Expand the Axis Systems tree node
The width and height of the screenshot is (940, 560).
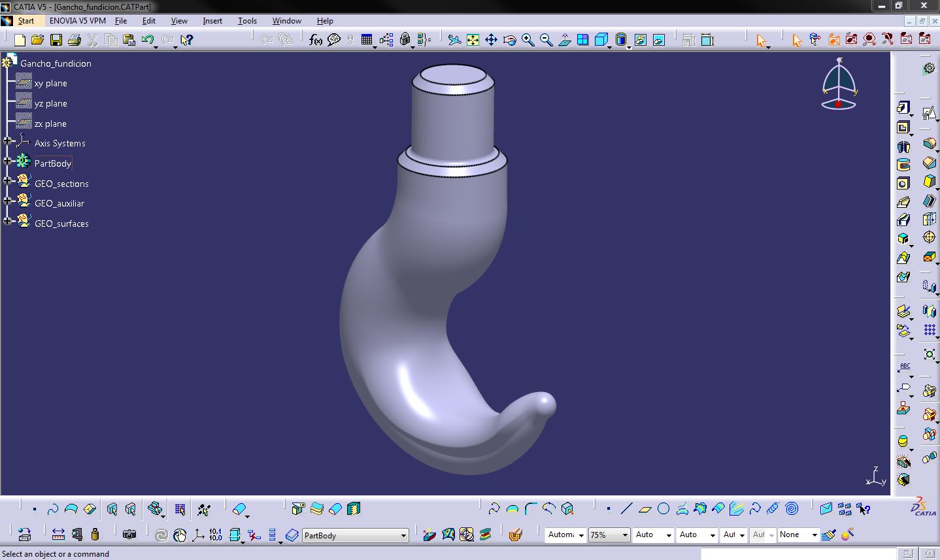pyautogui.click(x=7, y=141)
